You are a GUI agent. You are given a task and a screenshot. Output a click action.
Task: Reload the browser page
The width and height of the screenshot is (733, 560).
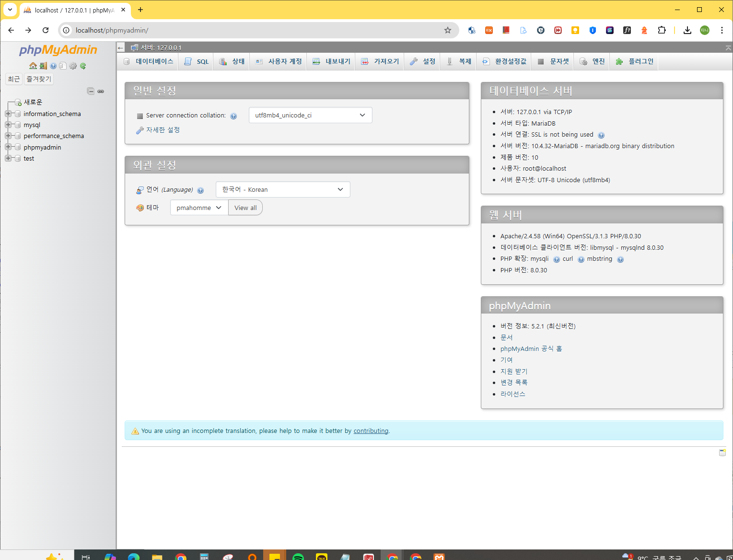(46, 30)
